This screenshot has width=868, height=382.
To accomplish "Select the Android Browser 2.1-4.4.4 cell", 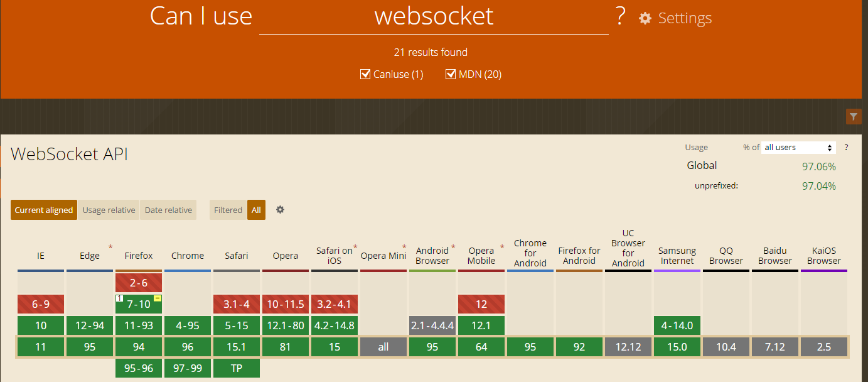I will (x=432, y=325).
